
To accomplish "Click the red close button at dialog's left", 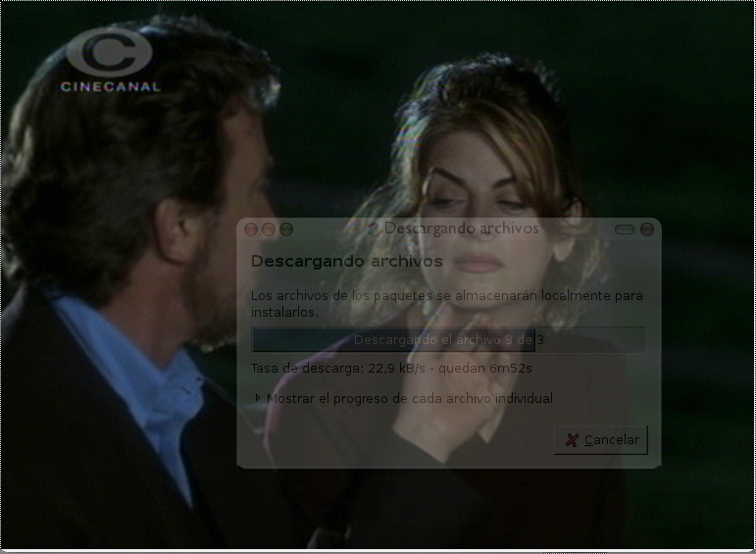I will pyautogui.click(x=251, y=229).
